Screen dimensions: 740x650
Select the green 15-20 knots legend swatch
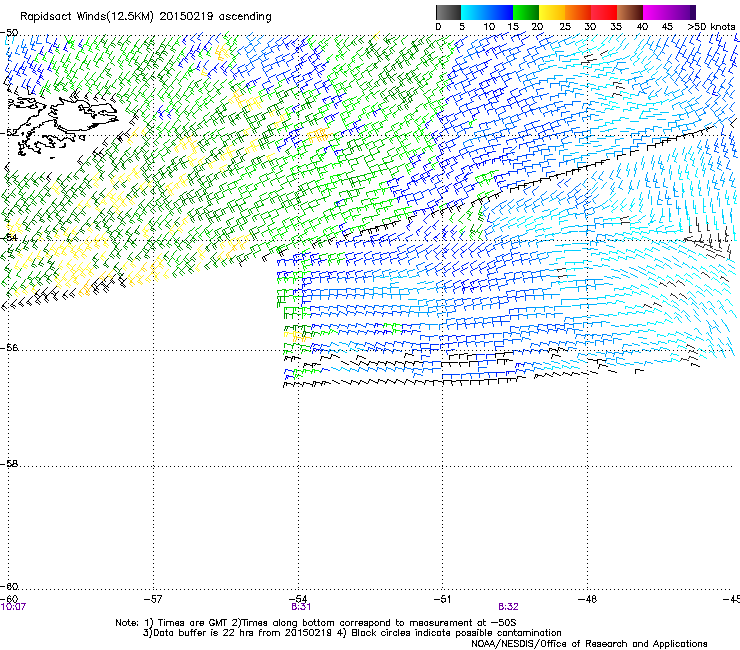pos(526,12)
